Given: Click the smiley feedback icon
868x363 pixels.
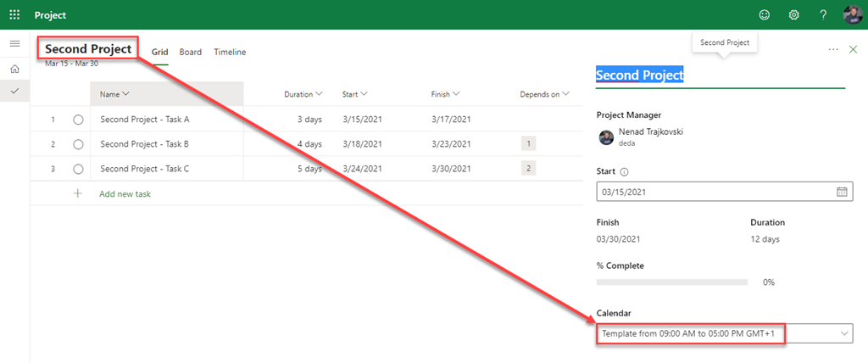Looking at the screenshot, I should click(765, 15).
